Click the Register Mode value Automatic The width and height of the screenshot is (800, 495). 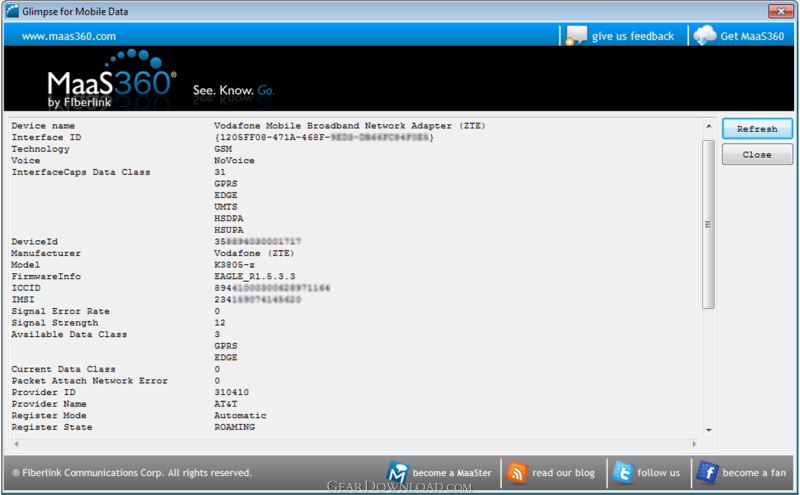coord(240,415)
